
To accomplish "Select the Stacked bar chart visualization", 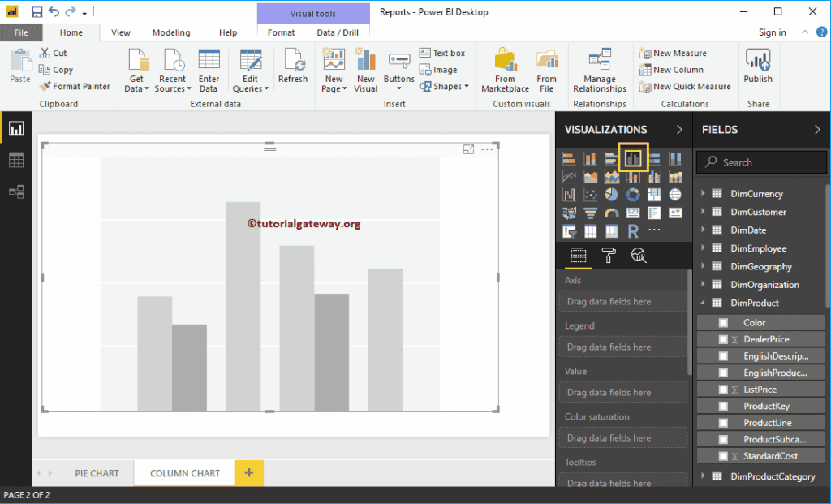I will pyautogui.click(x=568, y=157).
